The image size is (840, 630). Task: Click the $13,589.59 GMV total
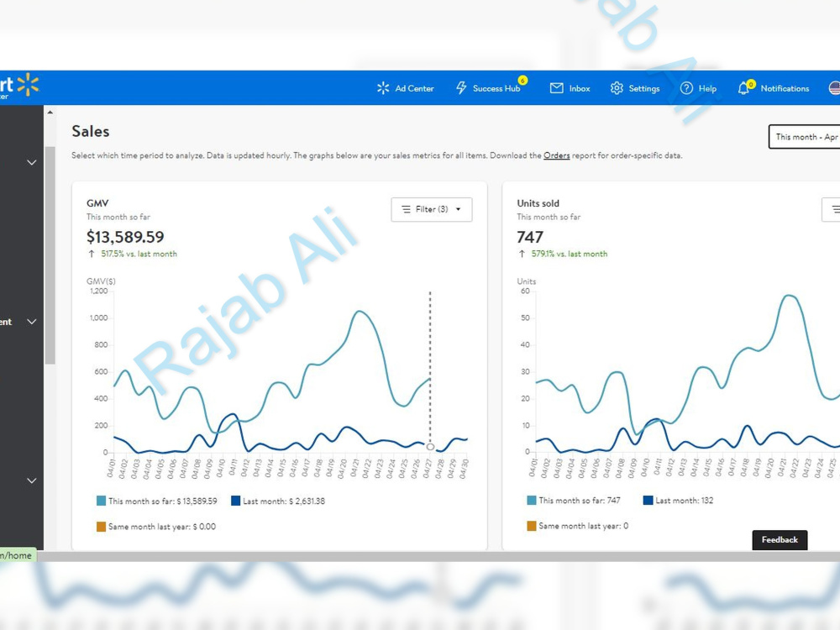pos(125,237)
